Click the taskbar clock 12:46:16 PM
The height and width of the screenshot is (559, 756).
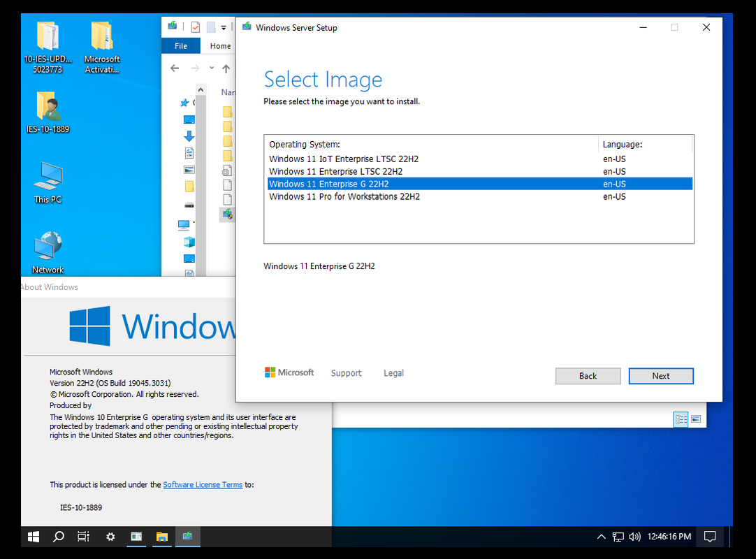click(669, 537)
